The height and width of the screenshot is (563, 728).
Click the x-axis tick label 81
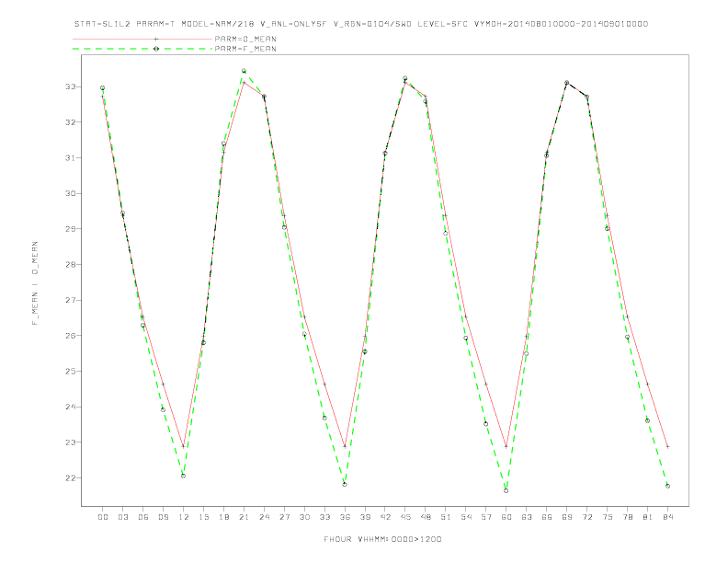point(647,517)
